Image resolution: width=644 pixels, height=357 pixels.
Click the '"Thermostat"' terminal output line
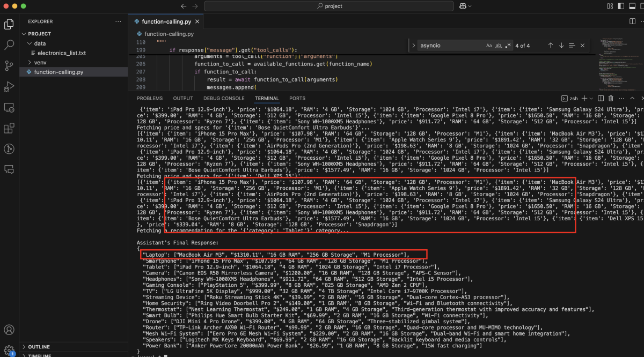pos(368,309)
